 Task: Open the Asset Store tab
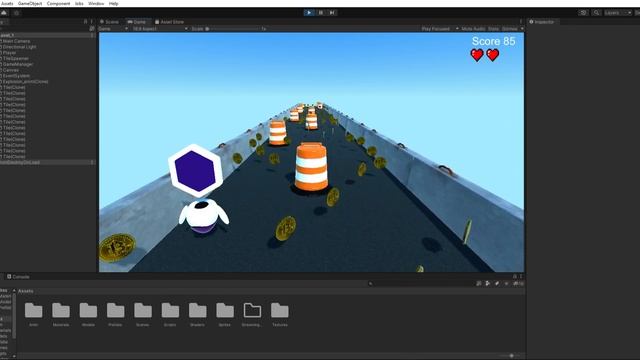pyautogui.click(x=169, y=22)
